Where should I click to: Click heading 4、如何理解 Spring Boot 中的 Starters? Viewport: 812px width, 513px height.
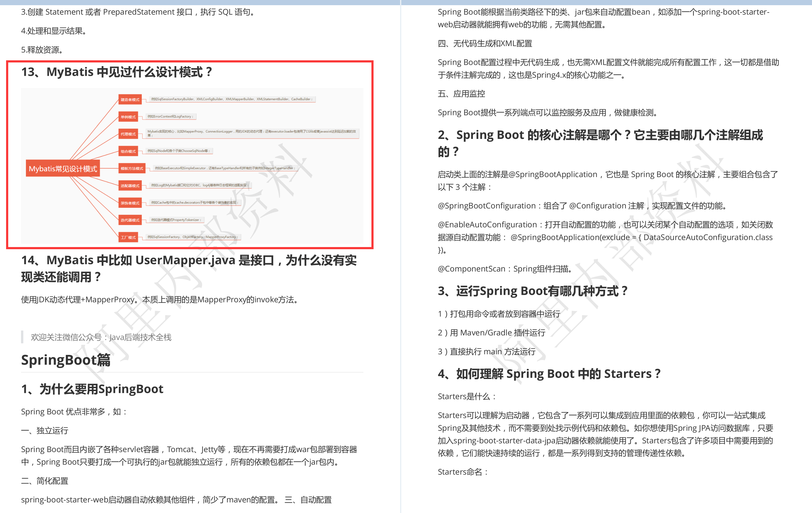coord(549,373)
